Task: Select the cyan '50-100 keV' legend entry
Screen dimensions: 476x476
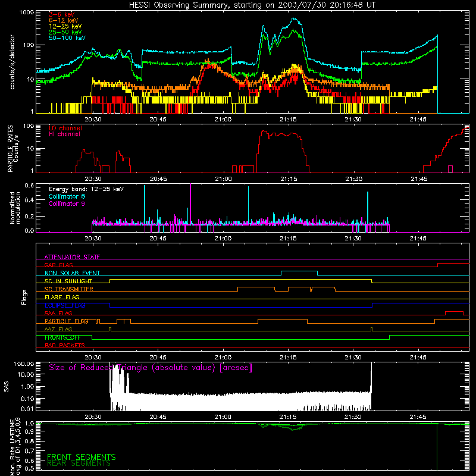Action: click(67, 38)
